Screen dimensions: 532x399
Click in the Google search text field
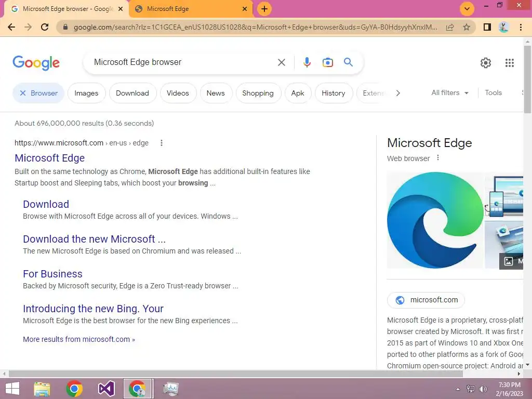[183, 62]
